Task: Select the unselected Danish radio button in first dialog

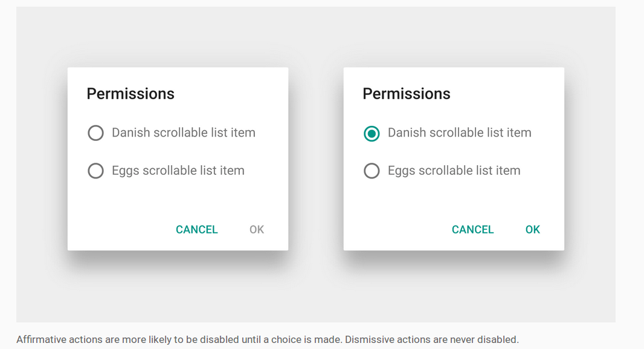Action: [95, 133]
